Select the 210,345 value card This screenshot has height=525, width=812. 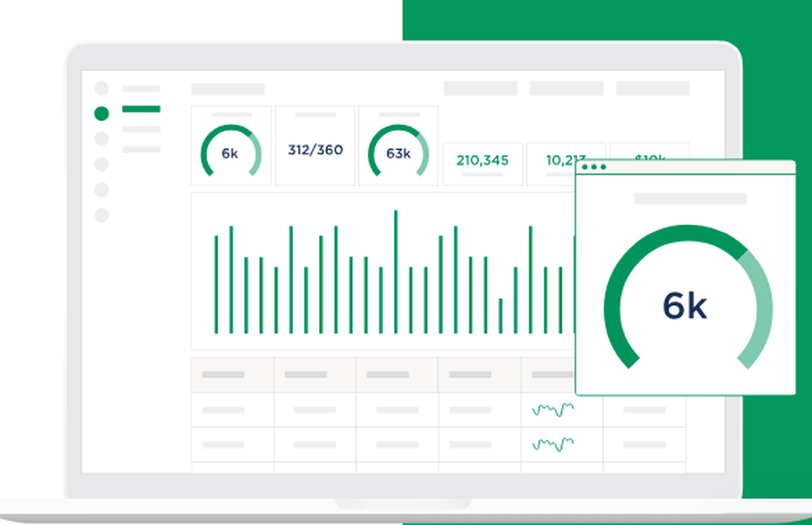point(482,164)
